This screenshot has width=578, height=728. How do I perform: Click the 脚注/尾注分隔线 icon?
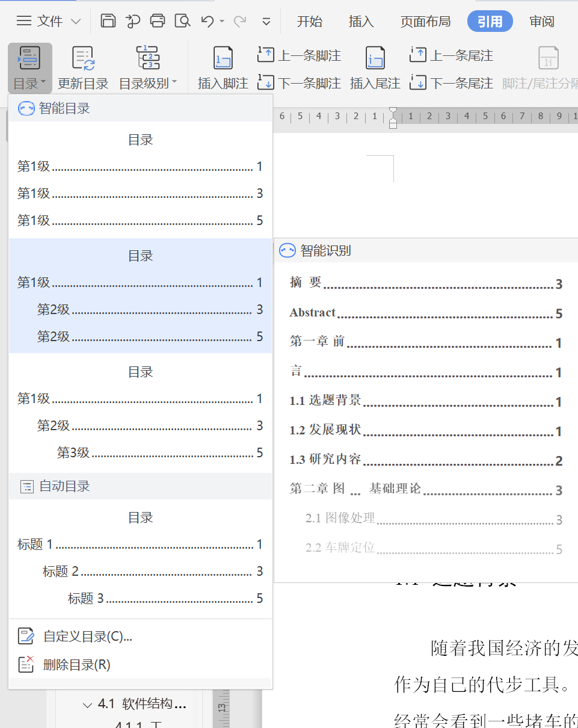click(548, 58)
